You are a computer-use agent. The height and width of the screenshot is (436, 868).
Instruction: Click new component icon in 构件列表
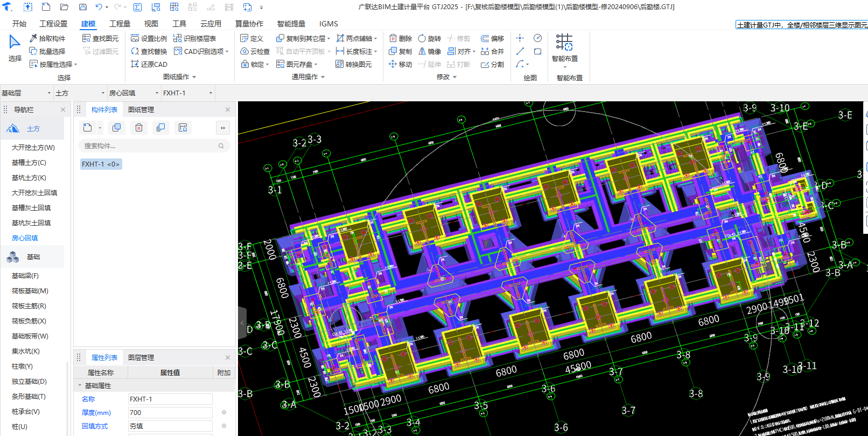(x=88, y=128)
